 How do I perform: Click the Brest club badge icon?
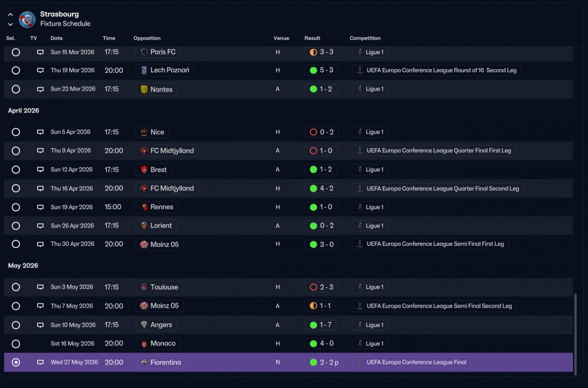click(144, 169)
